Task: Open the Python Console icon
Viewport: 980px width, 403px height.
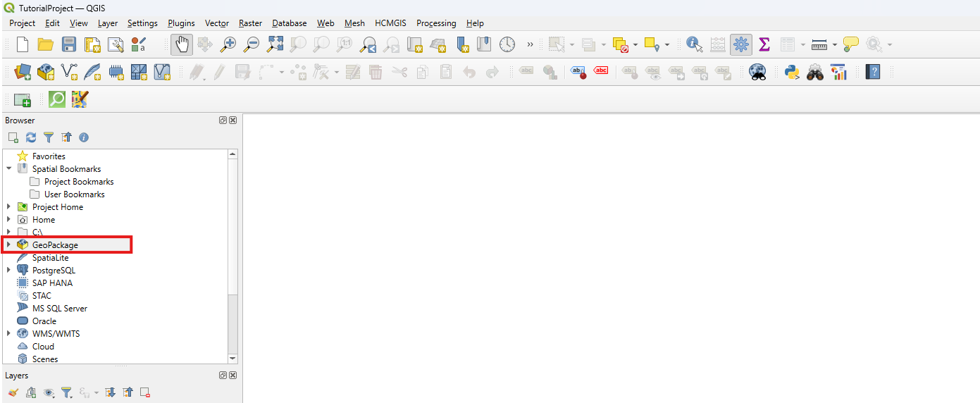Action: pyautogui.click(x=791, y=71)
